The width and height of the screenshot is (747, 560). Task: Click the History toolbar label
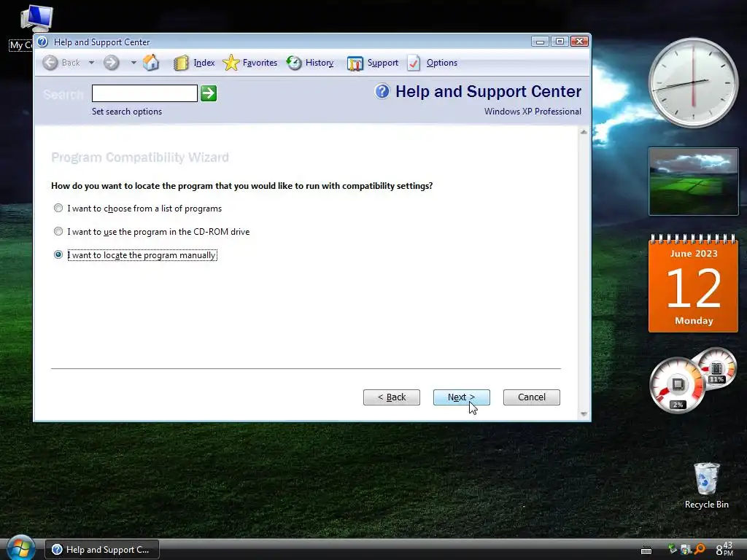click(320, 63)
